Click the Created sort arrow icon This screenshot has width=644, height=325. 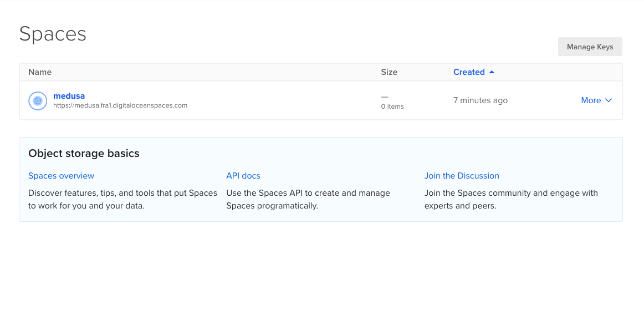[492, 72]
